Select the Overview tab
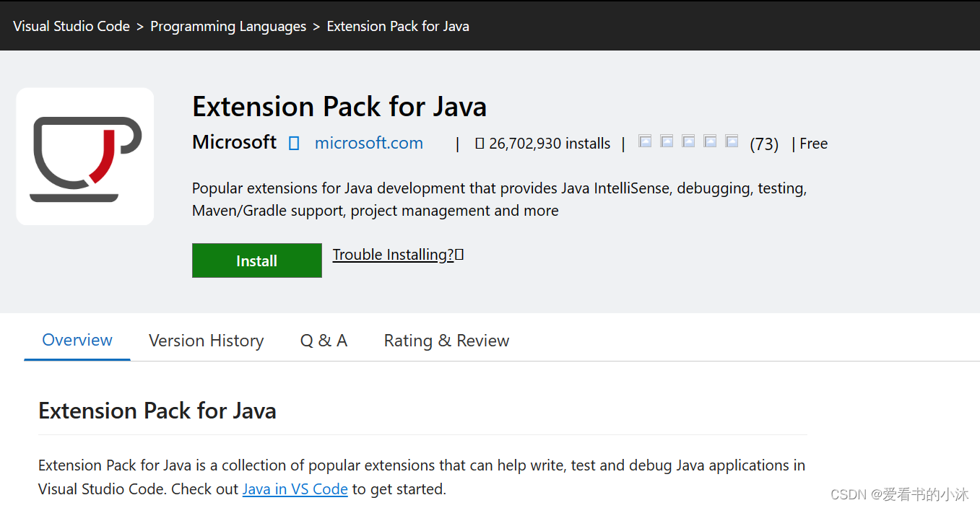980x508 pixels. click(77, 340)
